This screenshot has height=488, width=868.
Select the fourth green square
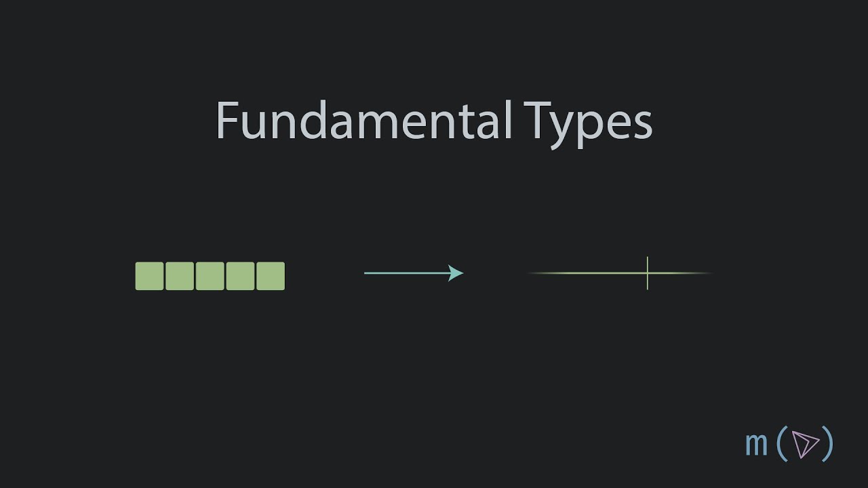pos(240,276)
